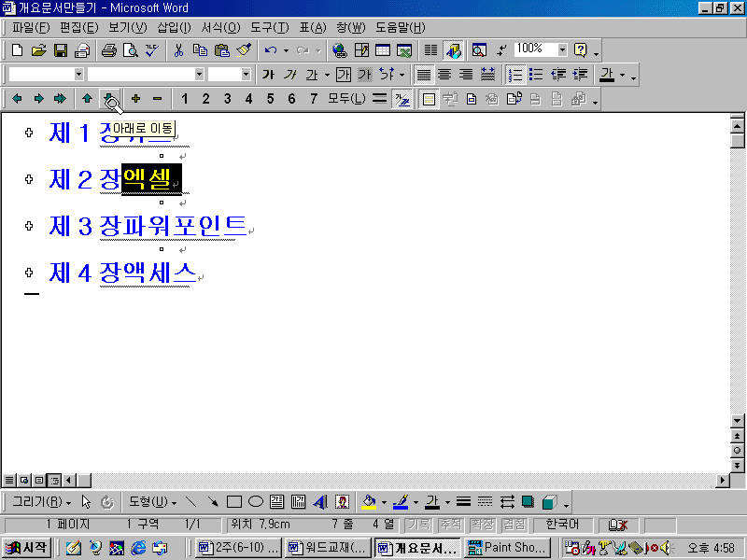Open an existing file with folder icon
Viewport: 747px width, 560px height.
pos(38,50)
